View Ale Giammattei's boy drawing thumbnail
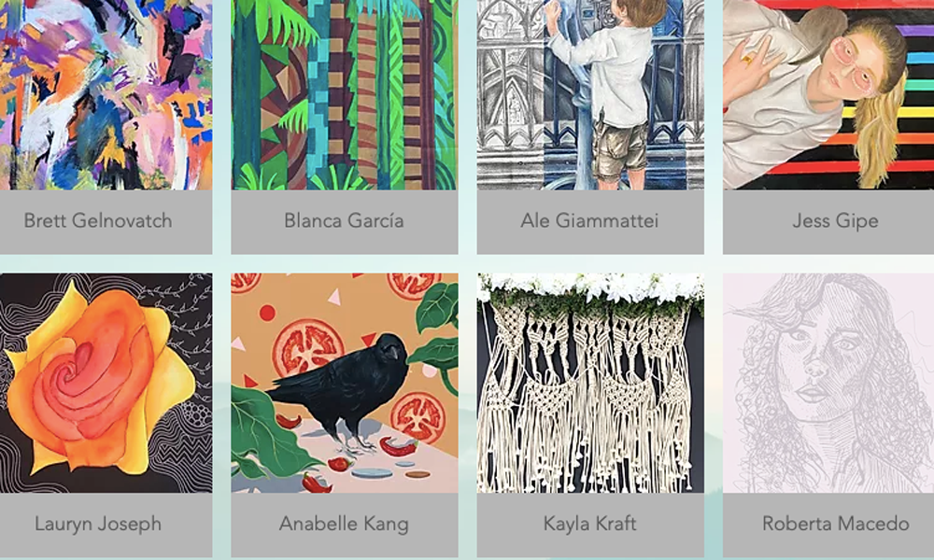 pyautogui.click(x=590, y=94)
